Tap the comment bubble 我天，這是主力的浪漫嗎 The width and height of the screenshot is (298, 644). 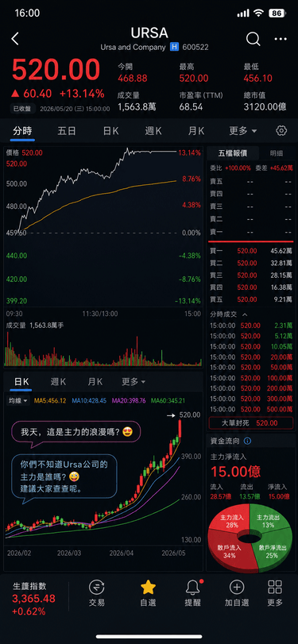click(76, 432)
